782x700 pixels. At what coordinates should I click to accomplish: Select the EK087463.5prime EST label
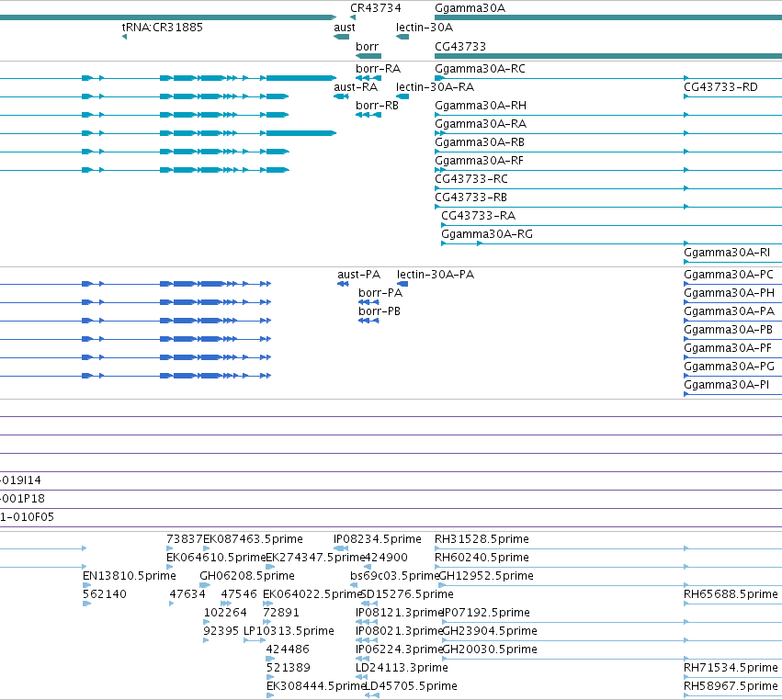pos(253,539)
